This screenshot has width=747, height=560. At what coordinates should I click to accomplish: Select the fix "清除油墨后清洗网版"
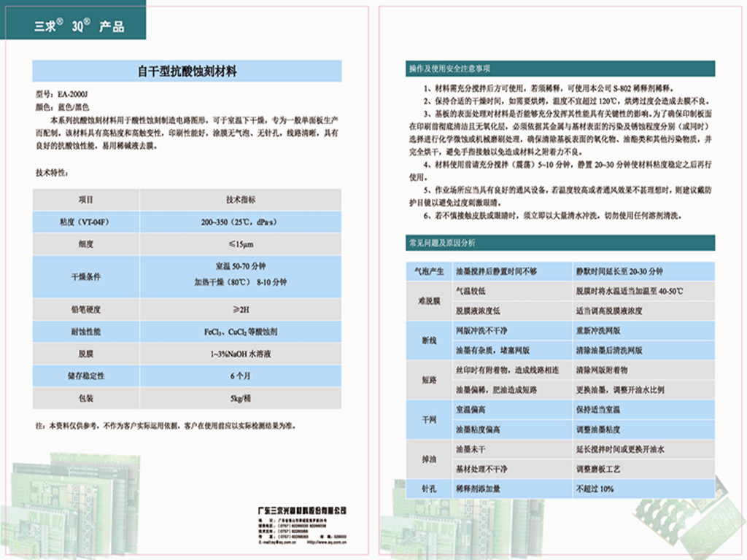(x=609, y=351)
